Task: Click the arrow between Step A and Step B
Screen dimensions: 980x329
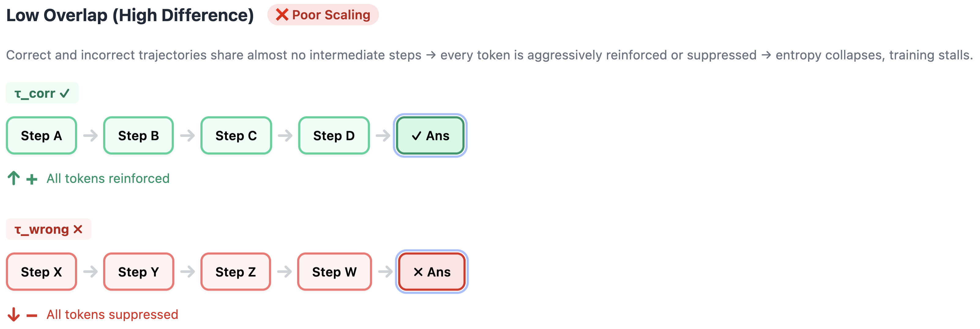Action: point(91,136)
